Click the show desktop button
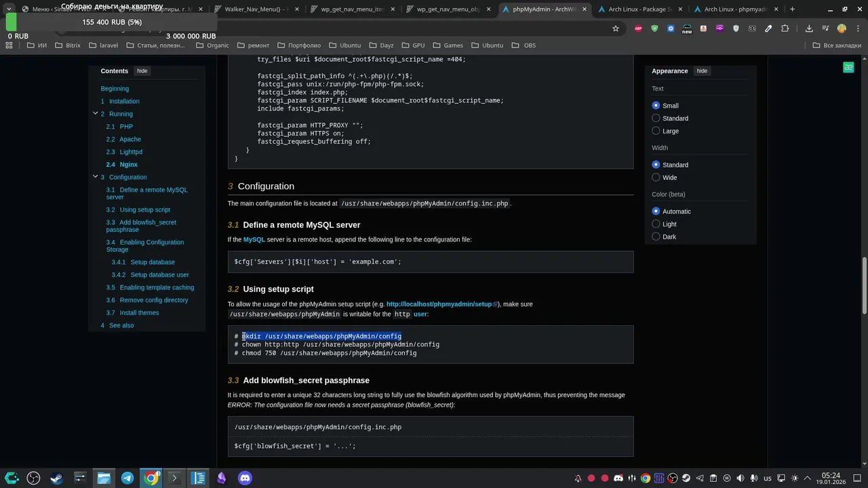The width and height of the screenshot is (868, 488). (x=859, y=479)
